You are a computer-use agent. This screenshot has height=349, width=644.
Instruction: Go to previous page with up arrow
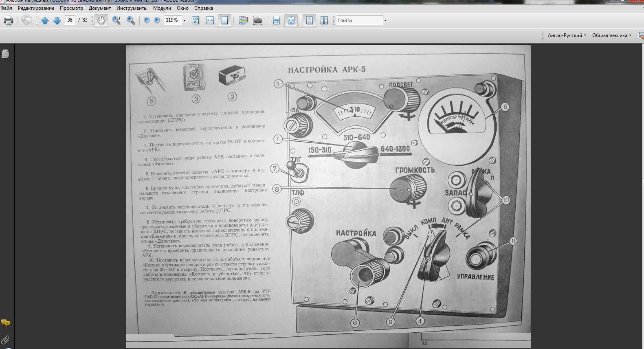point(45,20)
